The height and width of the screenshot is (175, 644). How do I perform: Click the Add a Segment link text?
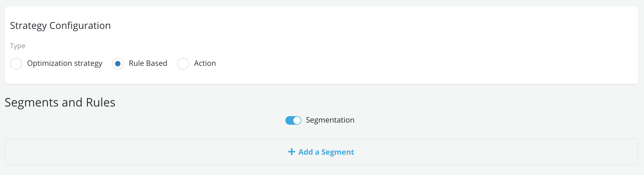pyautogui.click(x=326, y=152)
